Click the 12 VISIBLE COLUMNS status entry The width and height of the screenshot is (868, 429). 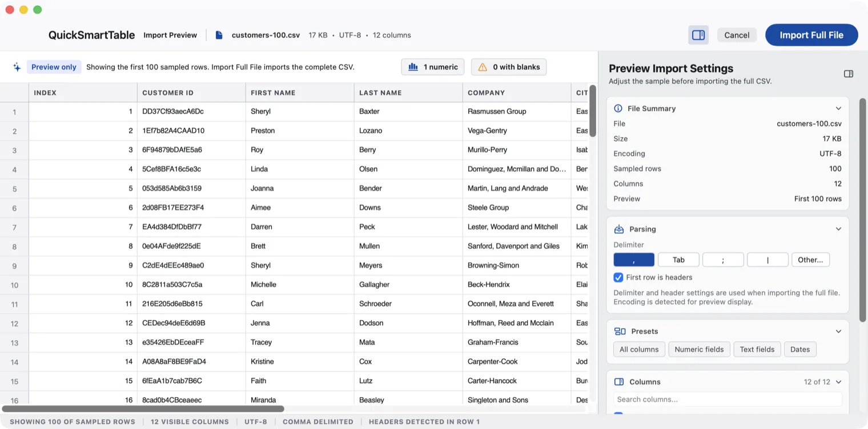click(x=190, y=422)
